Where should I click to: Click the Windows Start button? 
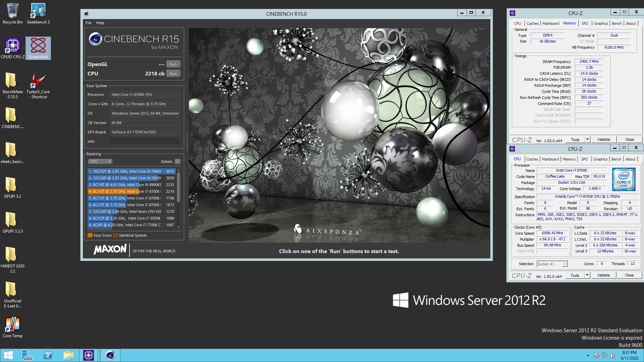coord(8,355)
